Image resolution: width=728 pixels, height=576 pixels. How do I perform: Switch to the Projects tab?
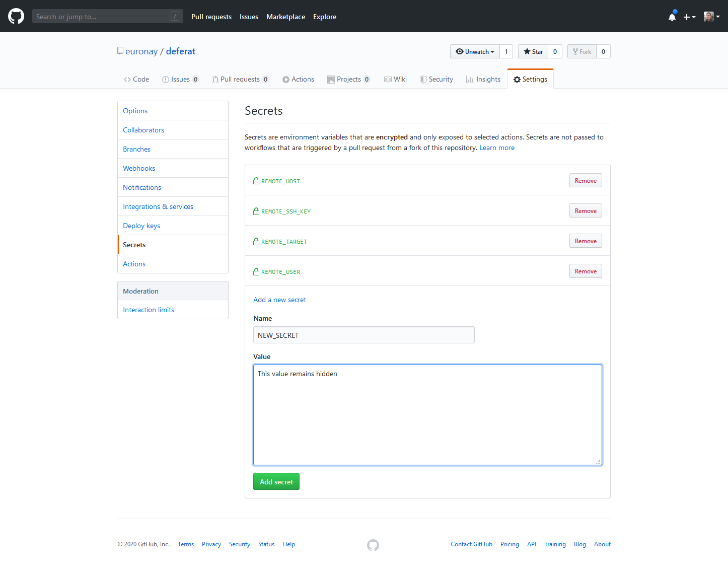[x=349, y=79]
